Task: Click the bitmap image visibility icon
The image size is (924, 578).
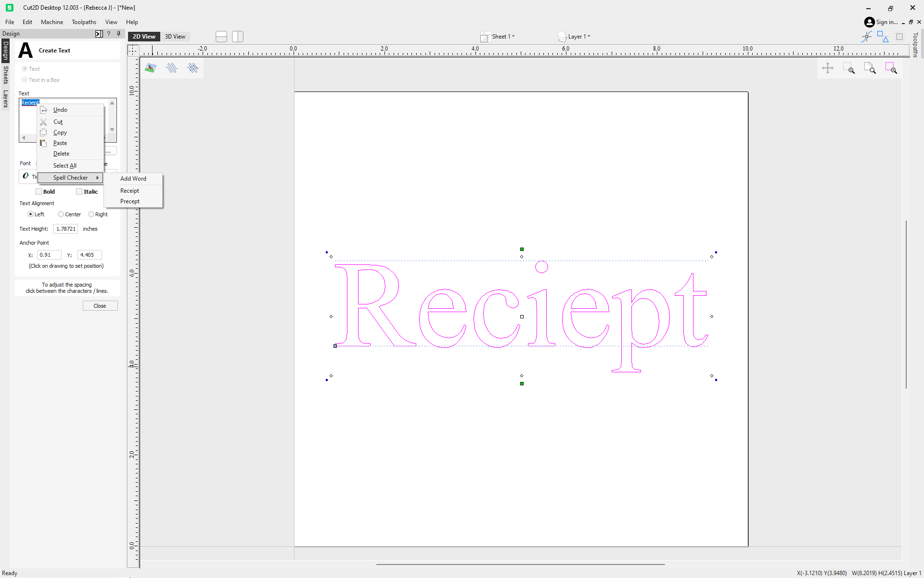Action: (150, 68)
